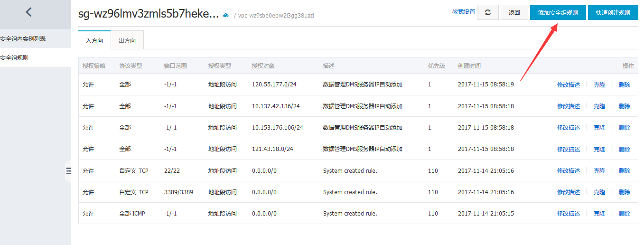Click 删除 for port 3389/3389 rule
The width and height of the screenshot is (644, 245).
pyautogui.click(x=625, y=192)
